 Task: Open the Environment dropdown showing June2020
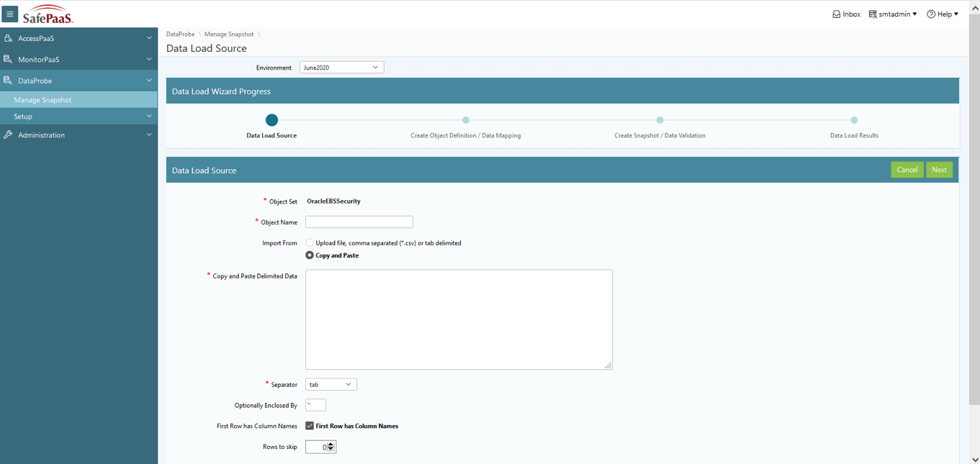pyautogui.click(x=341, y=68)
